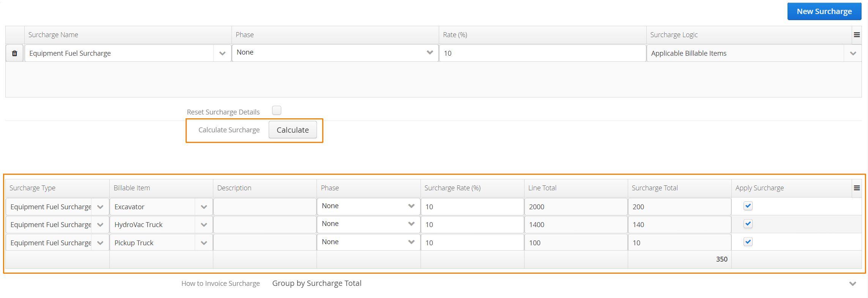Click the Phase column header in top grid
Image resolution: width=868 pixels, height=298 pixels.
pos(335,35)
